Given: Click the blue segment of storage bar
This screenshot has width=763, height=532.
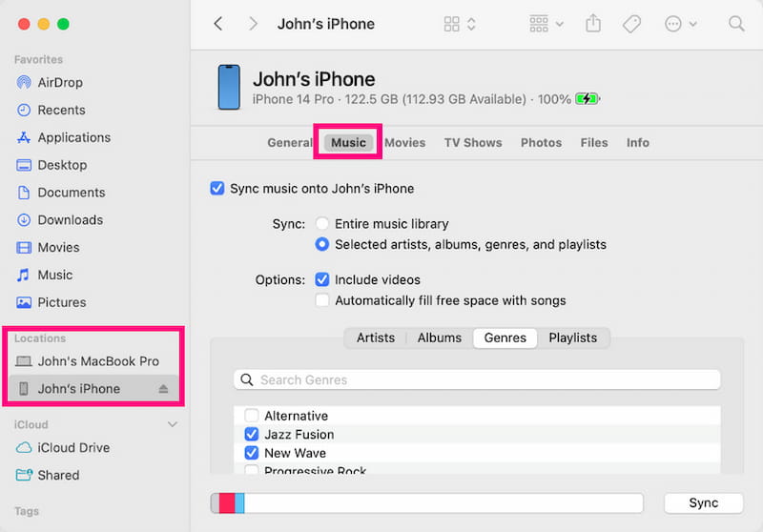Looking at the screenshot, I should point(239,502).
